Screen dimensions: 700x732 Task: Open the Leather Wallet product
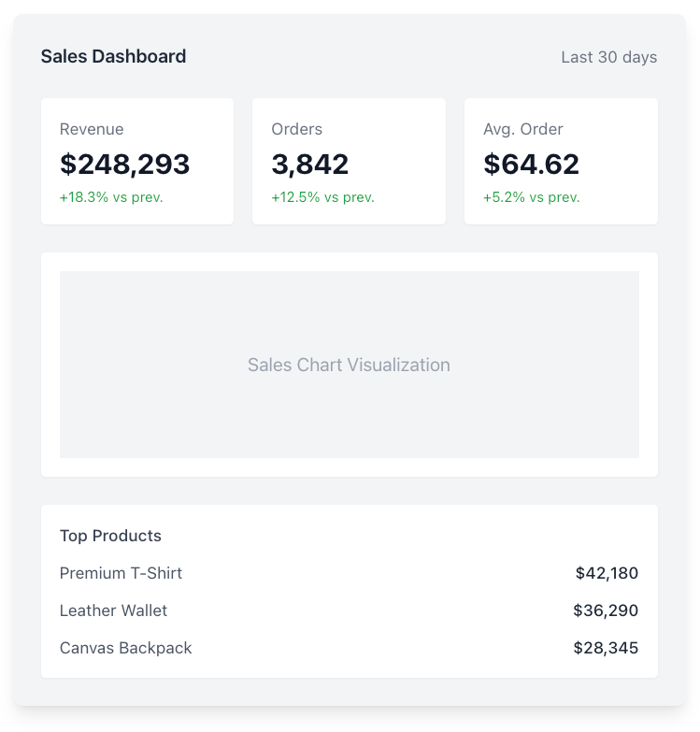coord(113,610)
